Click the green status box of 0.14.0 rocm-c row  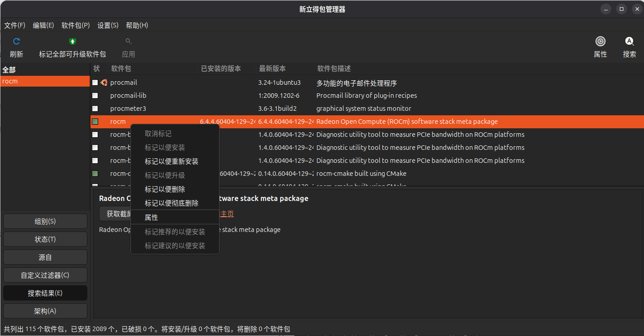coord(95,174)
